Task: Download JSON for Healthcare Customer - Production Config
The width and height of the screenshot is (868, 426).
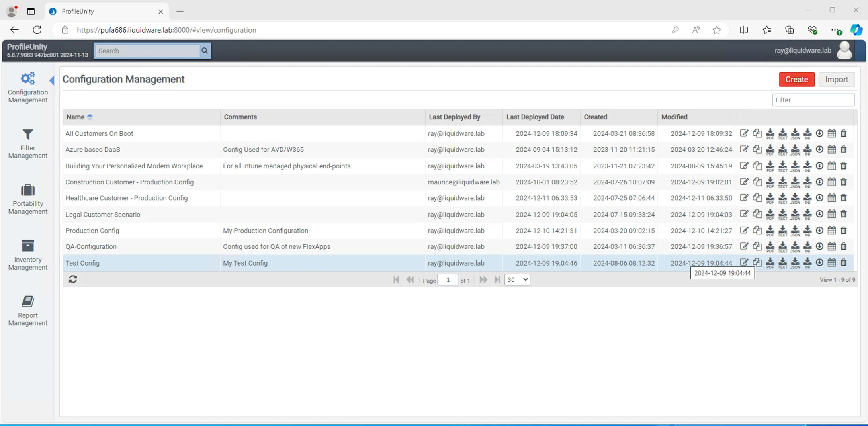Action: click(x=795, y=198)
